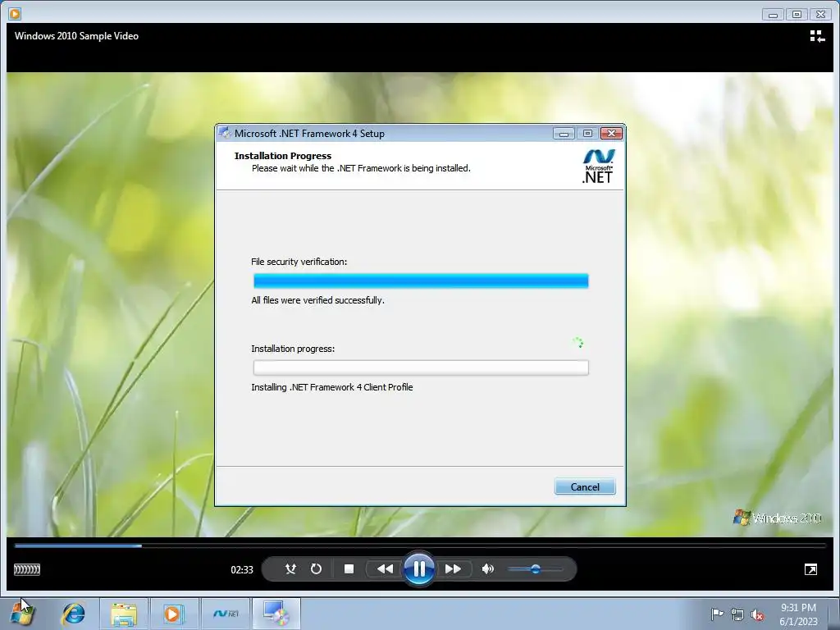Open the Action Center flag icon
Image resolution: width=840 pixels, height=630 pixels.
(717, 614)
